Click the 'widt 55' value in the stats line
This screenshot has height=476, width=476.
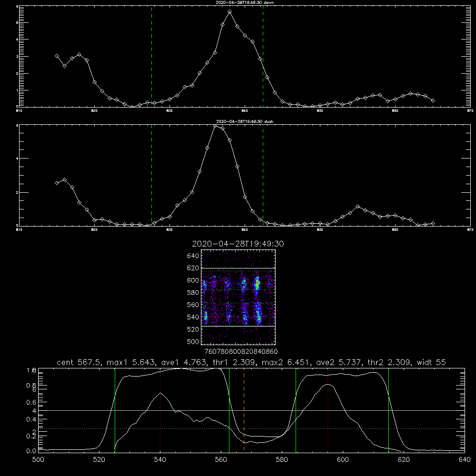pos(431,362)
